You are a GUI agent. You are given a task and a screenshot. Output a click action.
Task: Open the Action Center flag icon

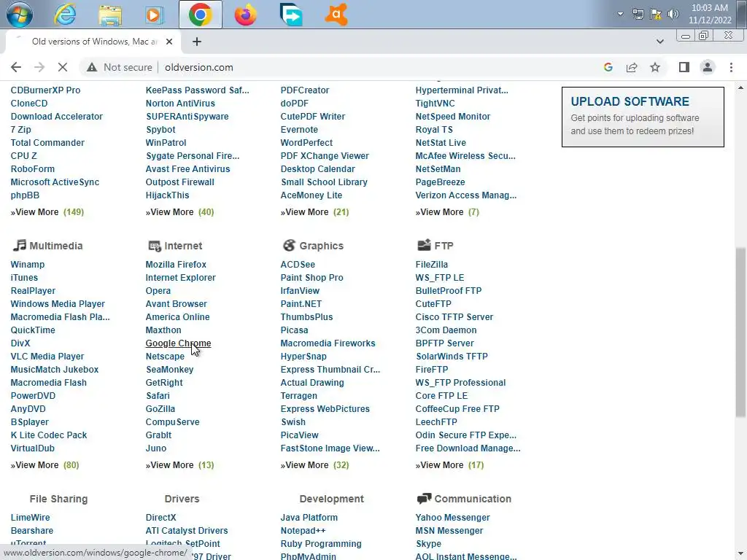[656, 14]
